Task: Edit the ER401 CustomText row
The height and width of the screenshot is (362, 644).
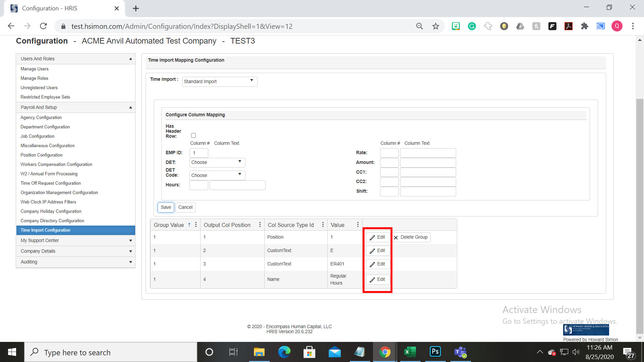Action: (378, 264)
